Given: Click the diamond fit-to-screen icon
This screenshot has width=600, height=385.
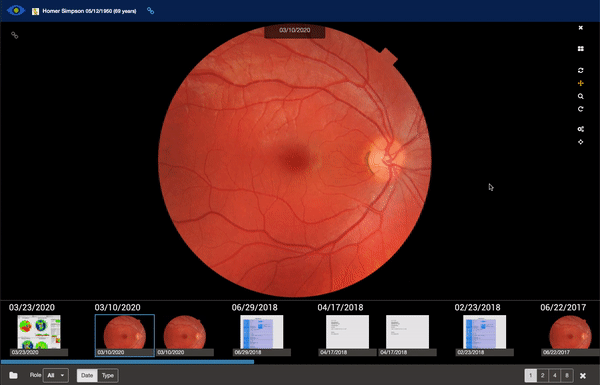Looking at the screenshot, I should (x=580, y=142).
